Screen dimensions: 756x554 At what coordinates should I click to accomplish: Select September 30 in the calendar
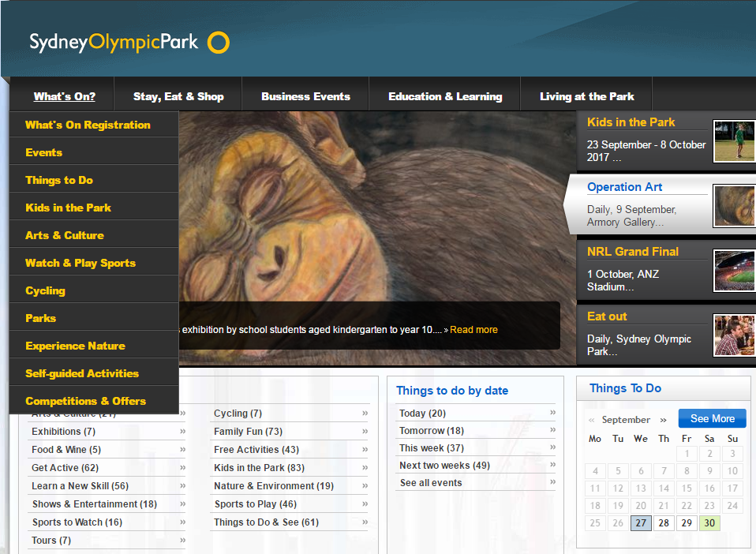709,523
